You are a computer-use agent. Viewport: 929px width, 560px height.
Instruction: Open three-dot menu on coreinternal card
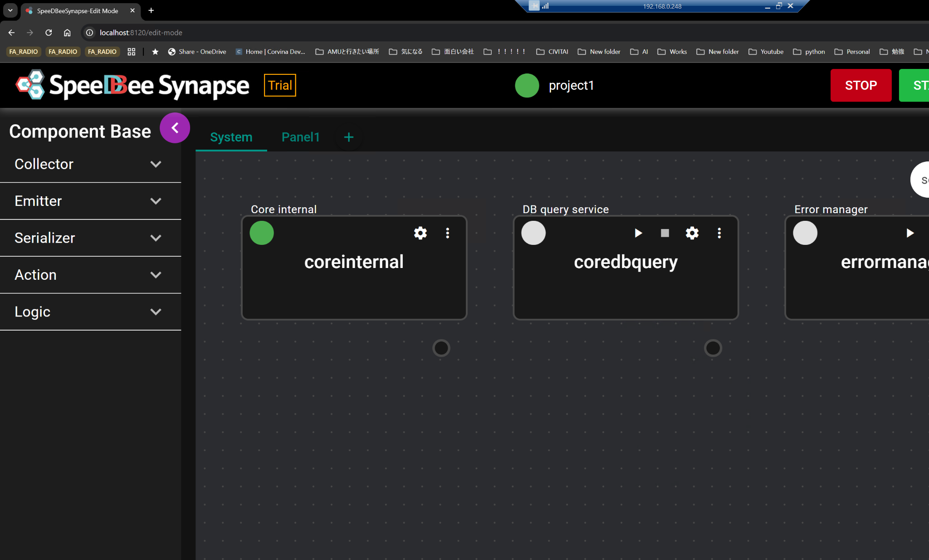(x=447, y=233)
